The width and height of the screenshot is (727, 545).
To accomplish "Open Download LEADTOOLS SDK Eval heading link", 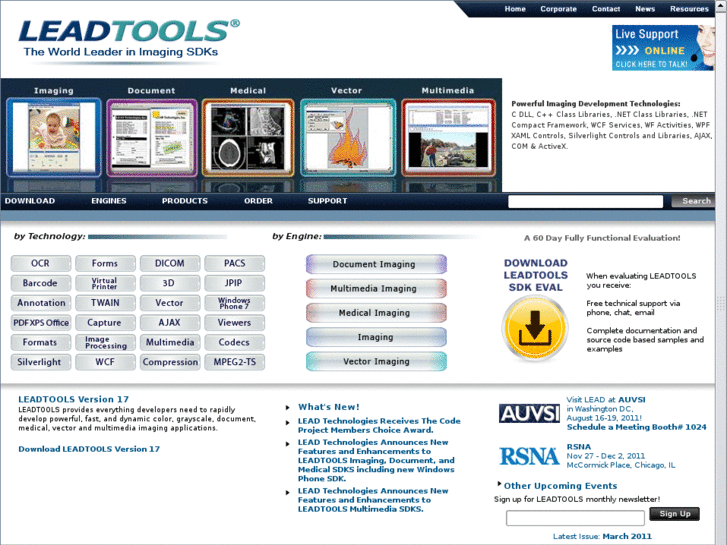I will 536,275.
